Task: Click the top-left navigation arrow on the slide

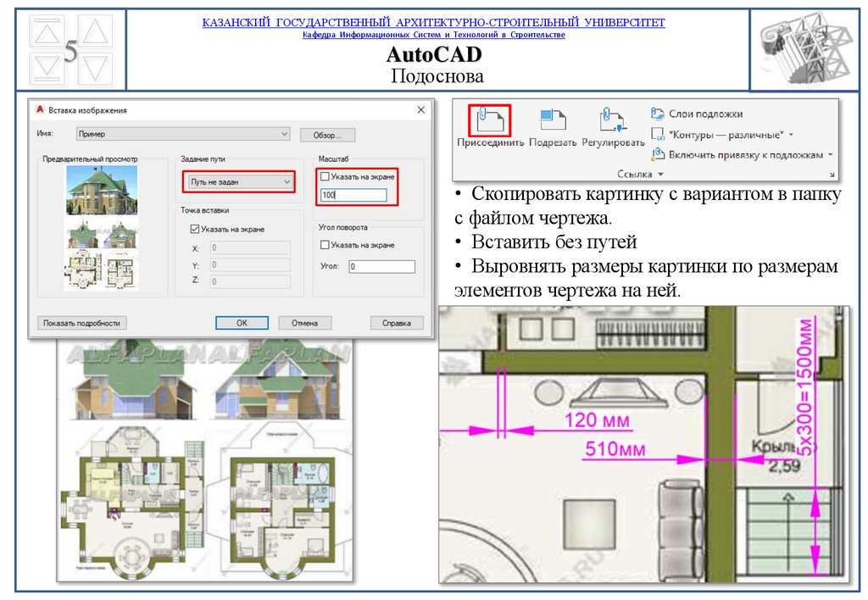Action: click(47, 33)
